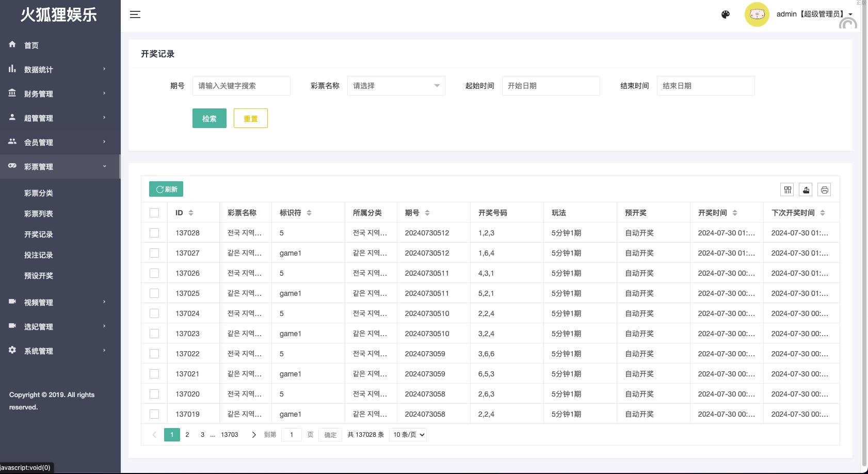Click the hamburger menu collapse icon
The height and width of the screenshot is (474, 868).
coord(135,14)
